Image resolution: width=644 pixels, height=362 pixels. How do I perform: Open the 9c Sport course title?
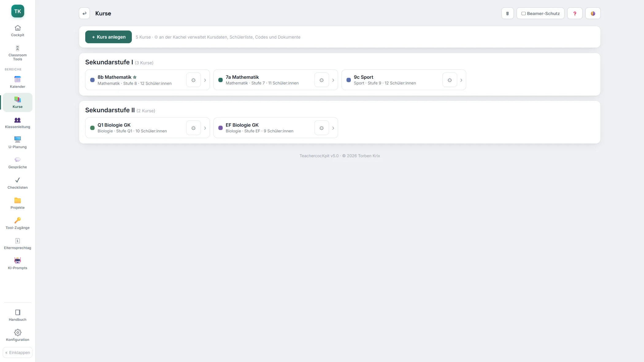click(363, 77)
